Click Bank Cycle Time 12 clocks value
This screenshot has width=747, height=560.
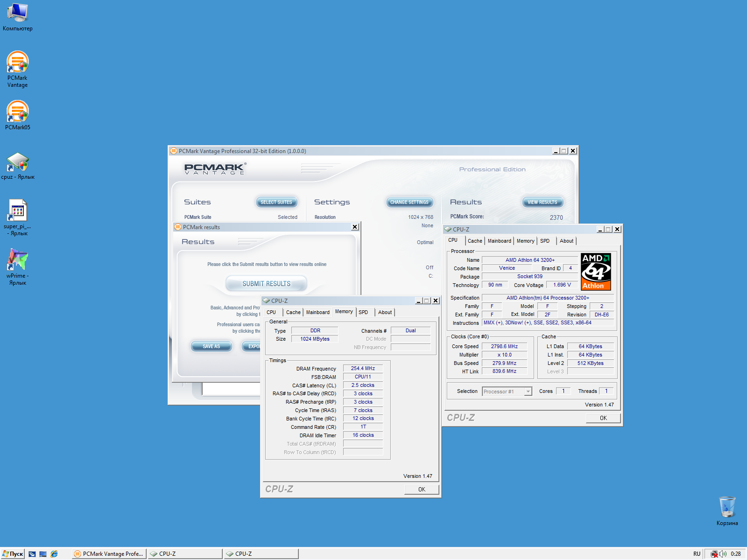coord(363,418)
